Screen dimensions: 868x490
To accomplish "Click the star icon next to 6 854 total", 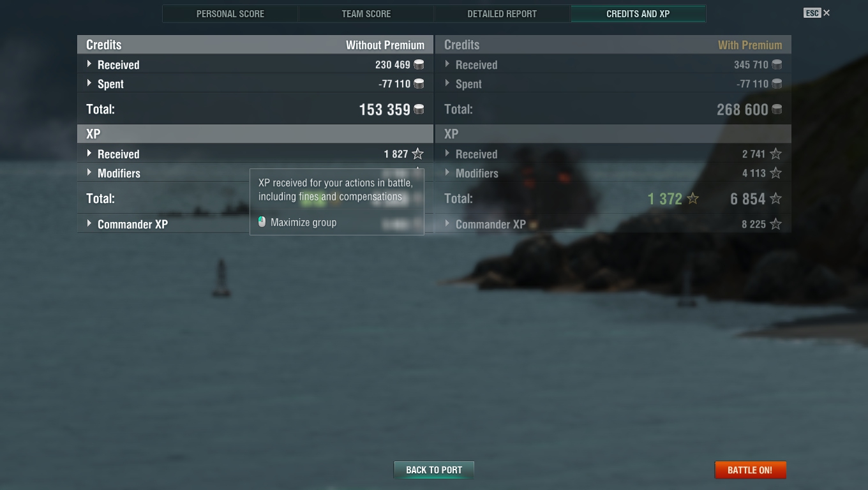I will coord(775,198).
